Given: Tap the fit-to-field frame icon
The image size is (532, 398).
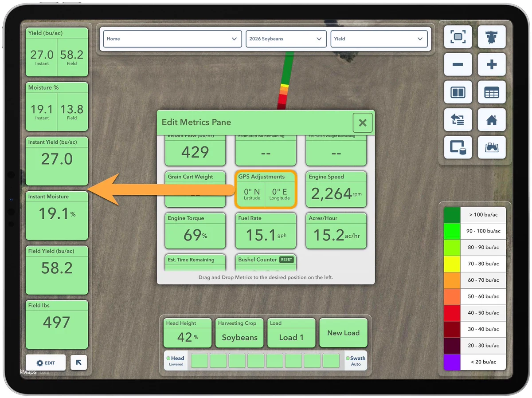Looking at the screenshot, I should pyautogui.click(x=458, y=37).
